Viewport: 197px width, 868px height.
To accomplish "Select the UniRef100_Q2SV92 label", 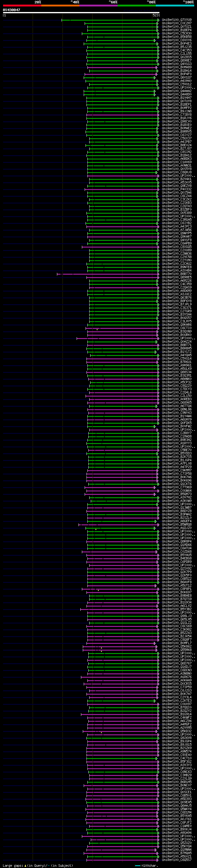I will click(x=176, y=568).
